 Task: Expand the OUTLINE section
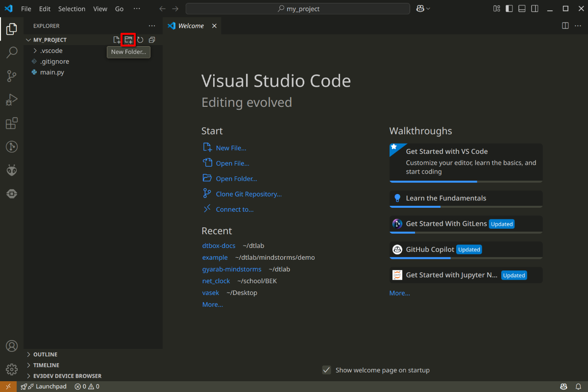pos(45,354)
